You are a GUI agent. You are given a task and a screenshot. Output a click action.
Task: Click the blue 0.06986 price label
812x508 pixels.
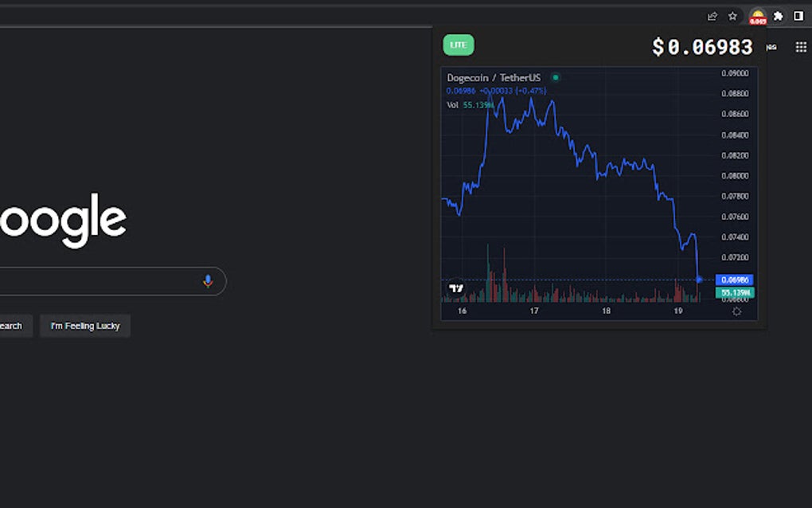click(734, 280)
